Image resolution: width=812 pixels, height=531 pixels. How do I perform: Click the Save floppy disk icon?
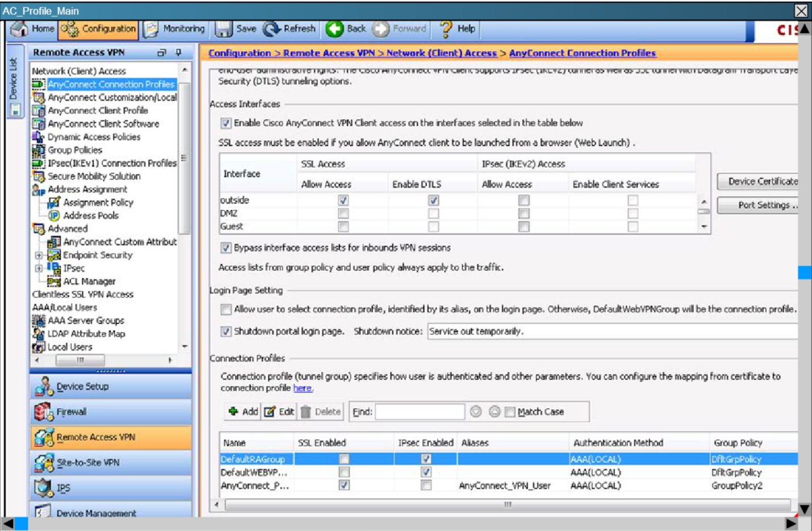[x=223, y=29]
